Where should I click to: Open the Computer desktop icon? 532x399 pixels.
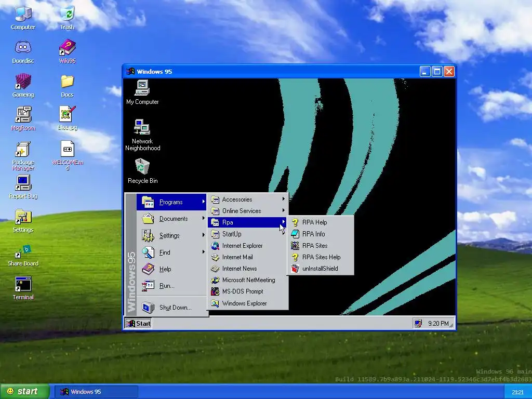click(23, 18)
